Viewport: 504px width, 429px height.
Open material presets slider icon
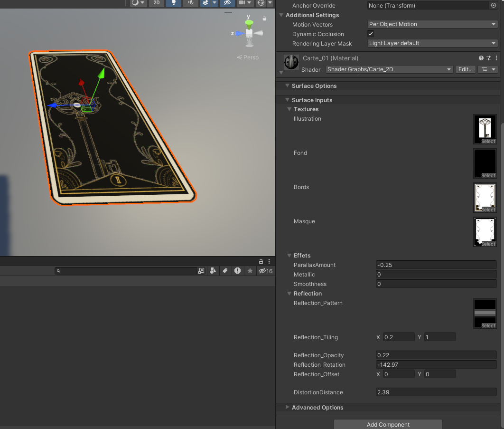click(489, 58)
